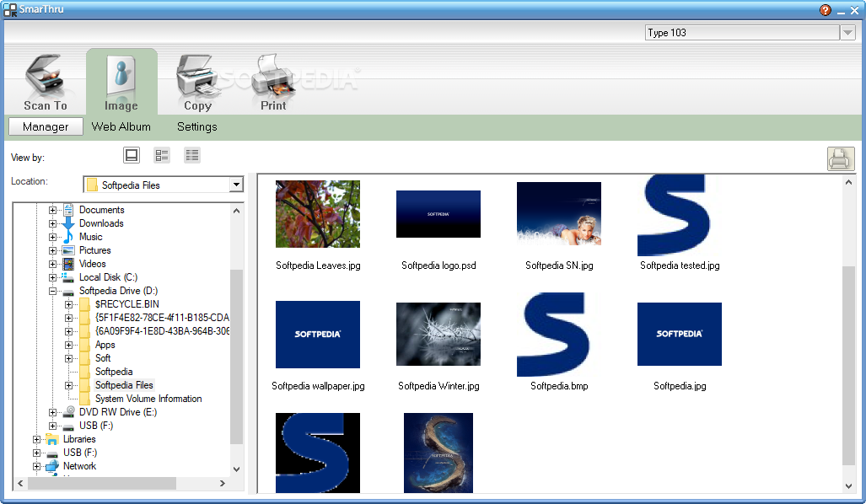Select Softpedia Leaves.jpg thumbnail

pos(318,213)
